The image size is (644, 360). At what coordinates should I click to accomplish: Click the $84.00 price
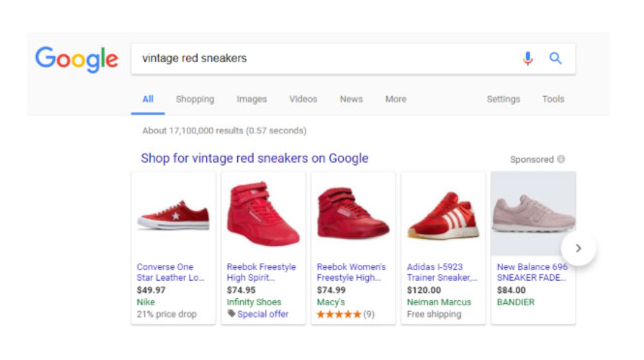pos(511,290)
